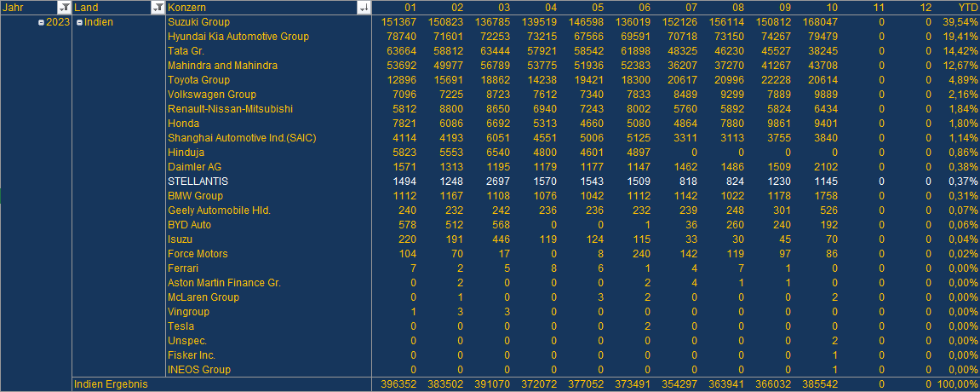Click Suzuki Group YTD 39,54%
This screenshot has height=392, width=980.
point(961,22)
